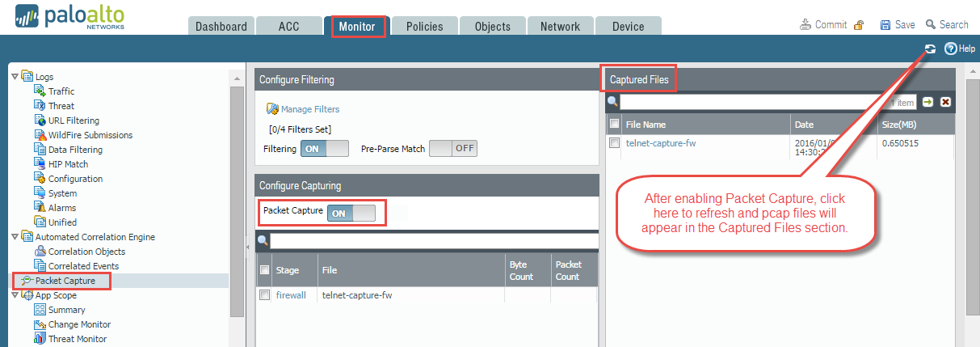Collapse Automated Correlation Engine node
The height and width of the screenshot is (347, 980).
[14, 237]
